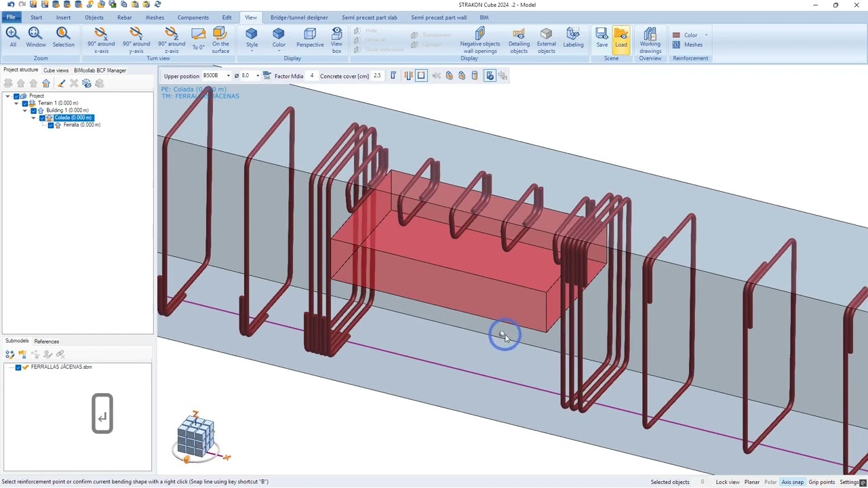Click the 3D navigation cube
The image size is (868, 488).
[197, 437]
